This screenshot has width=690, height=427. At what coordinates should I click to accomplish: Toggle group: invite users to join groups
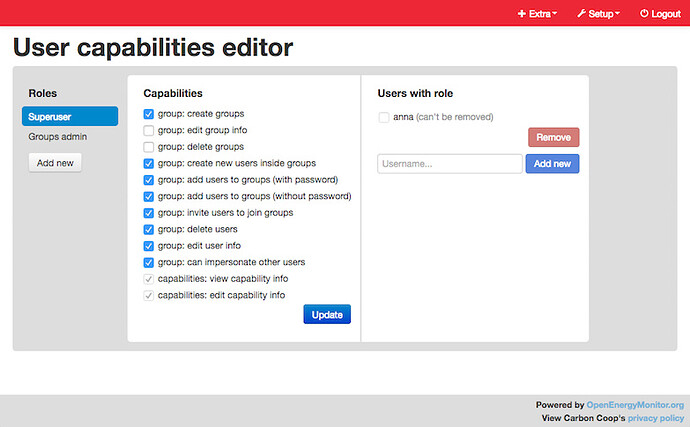(149, 213)
